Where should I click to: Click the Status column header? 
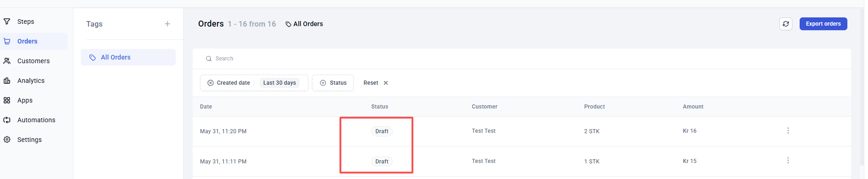pyautogui.click(x=379, y=107)
